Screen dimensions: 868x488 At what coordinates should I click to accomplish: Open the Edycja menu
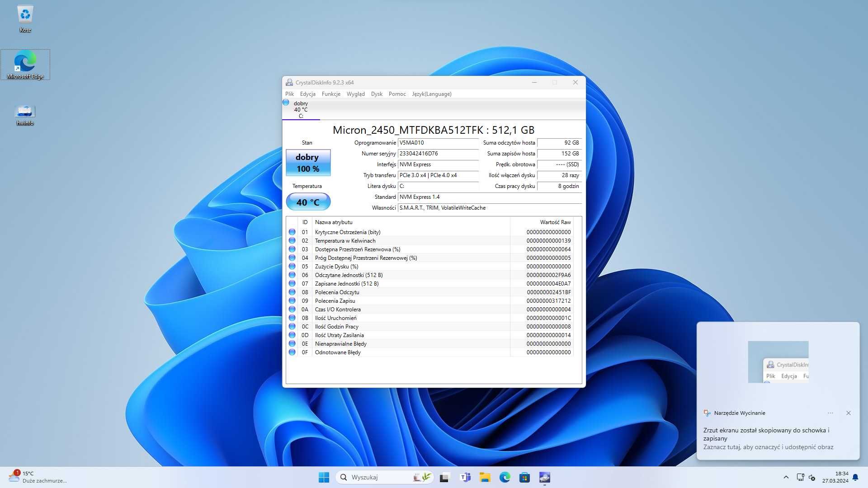[308, 94]
